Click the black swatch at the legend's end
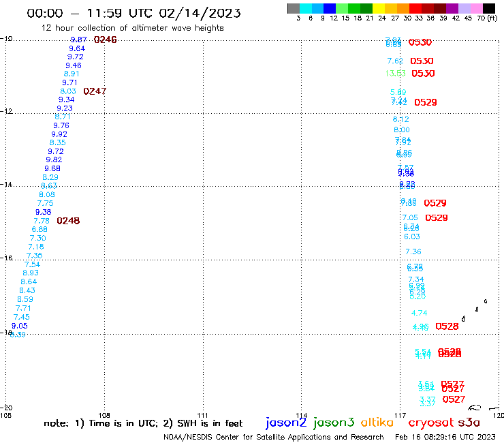The image size is (504, 443). pyautogui.click(x=488, y=8)
